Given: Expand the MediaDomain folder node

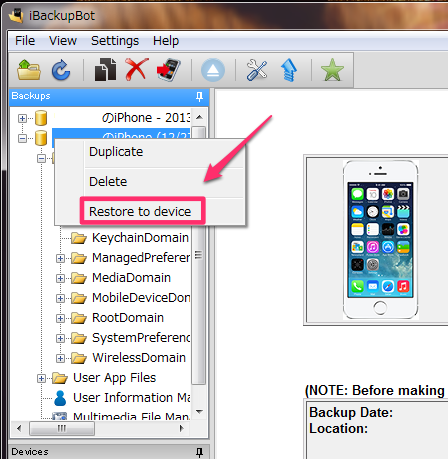Looking at the screenshot, I should [x=60, y=278].
